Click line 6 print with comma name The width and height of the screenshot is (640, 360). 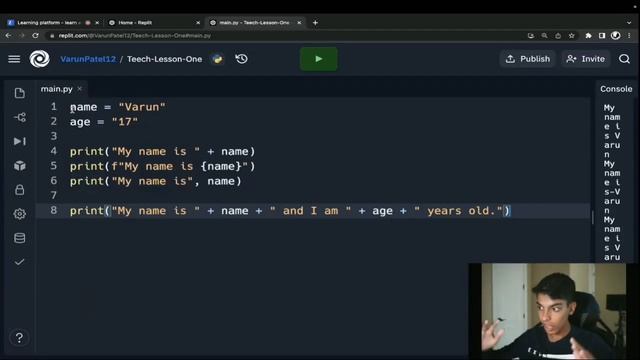click(x=156, y=181)
